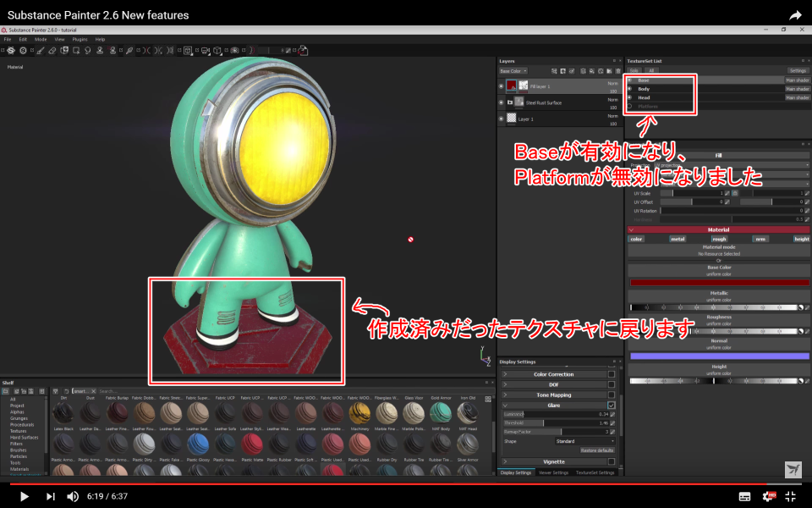Toggle YouTube subtitles button

[744, 497]
